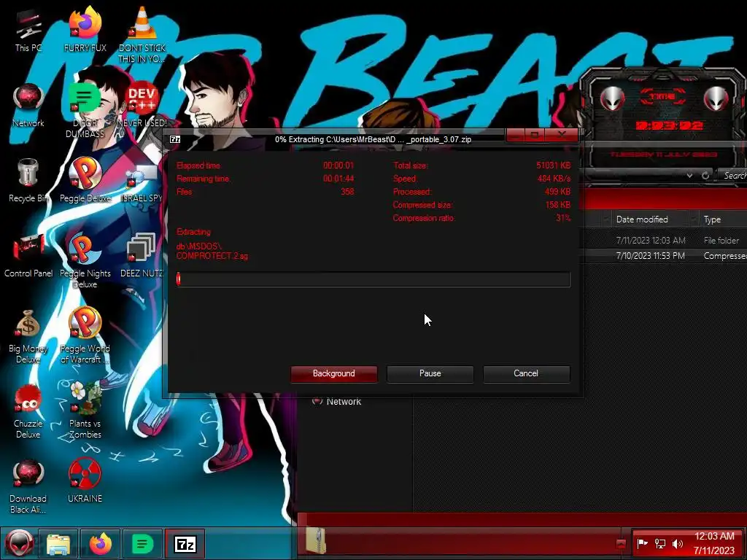Open the green Spotify desktop shortcut

coord(85,109)
